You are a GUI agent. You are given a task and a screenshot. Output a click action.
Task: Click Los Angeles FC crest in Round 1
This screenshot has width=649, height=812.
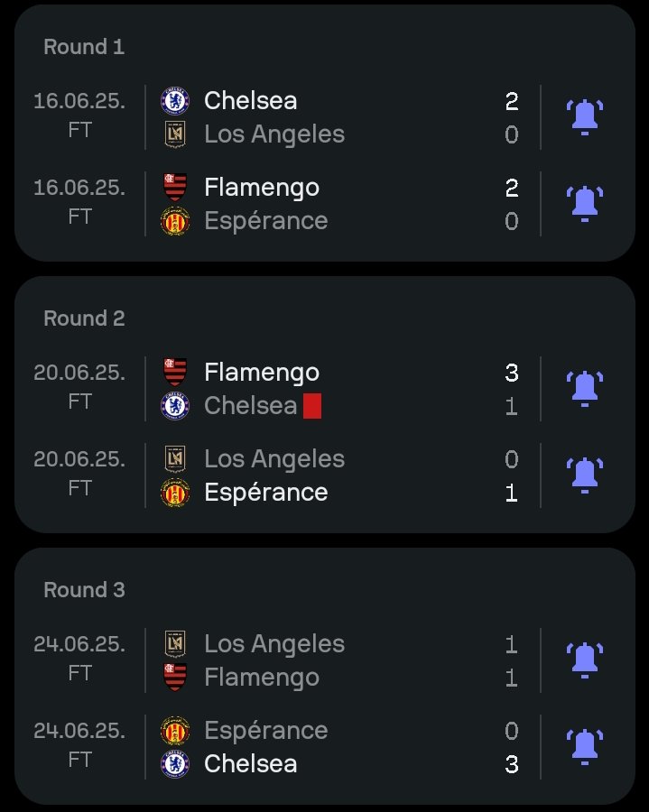pyautogui.click(x=175, y=134)
